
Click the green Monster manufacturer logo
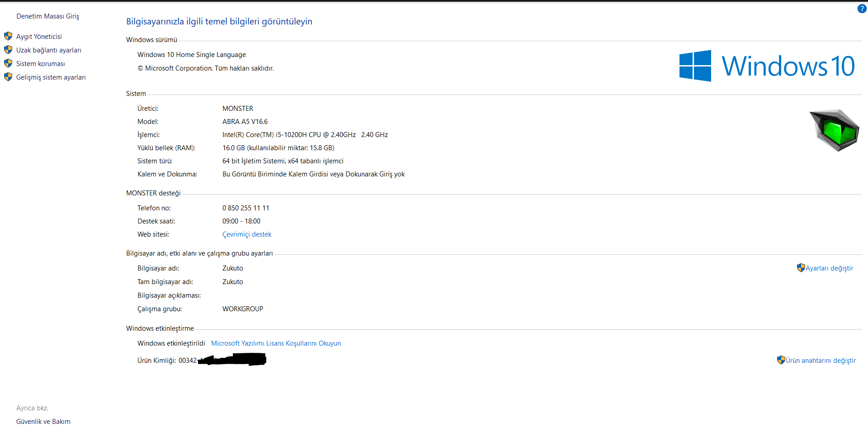point(834,130)
